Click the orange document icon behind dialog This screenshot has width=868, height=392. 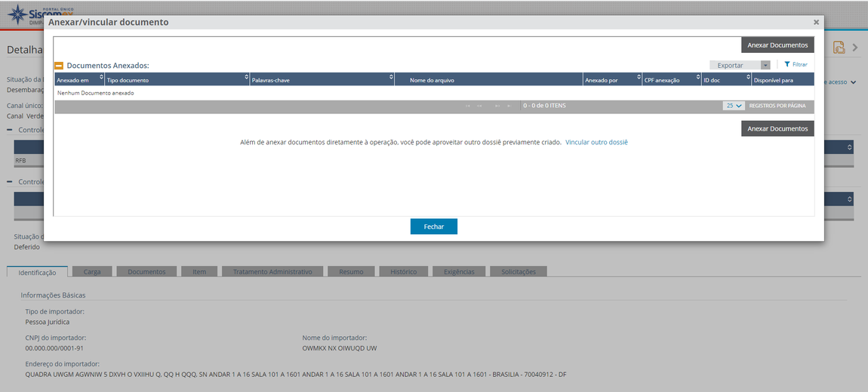tap(839, 48)
